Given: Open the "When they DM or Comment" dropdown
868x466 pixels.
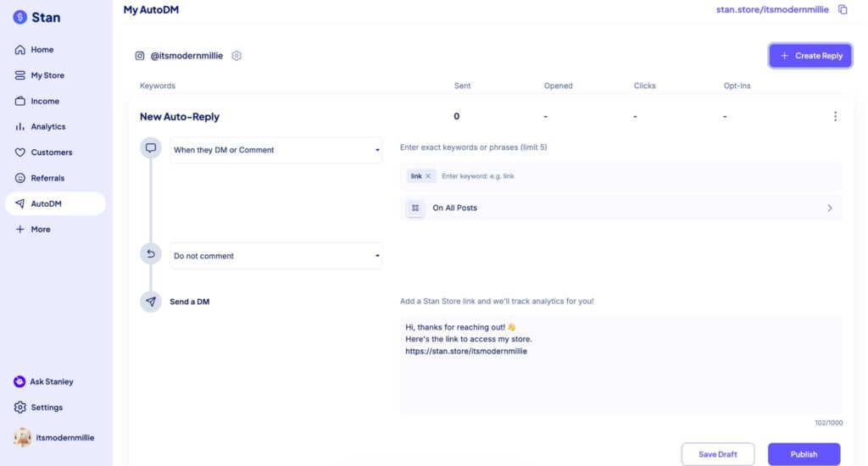Looking at the screenshot, I should tap(275, 150).
